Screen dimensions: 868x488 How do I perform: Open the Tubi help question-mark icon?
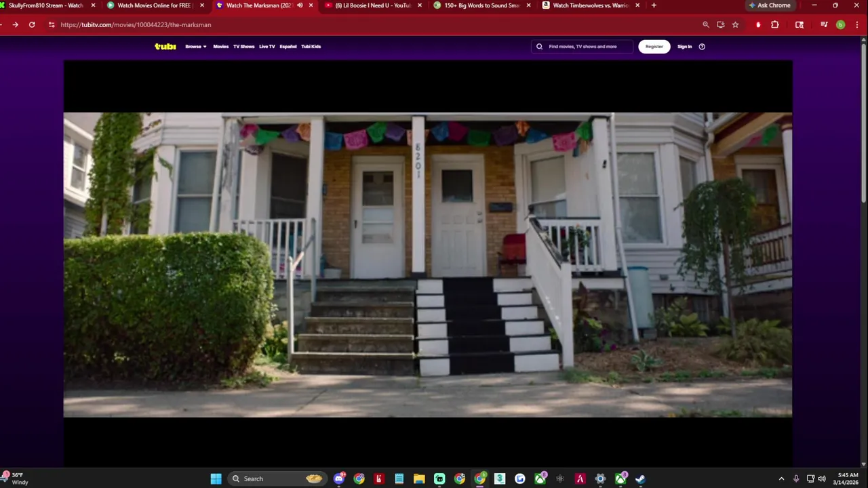click(x=702, y=47)
